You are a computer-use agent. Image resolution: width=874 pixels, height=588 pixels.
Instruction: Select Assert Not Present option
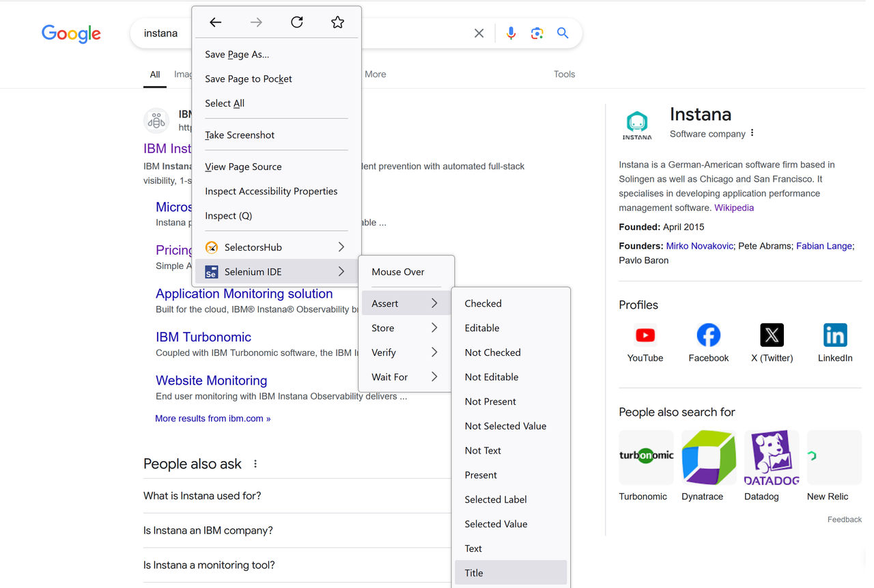pos(511,402)
